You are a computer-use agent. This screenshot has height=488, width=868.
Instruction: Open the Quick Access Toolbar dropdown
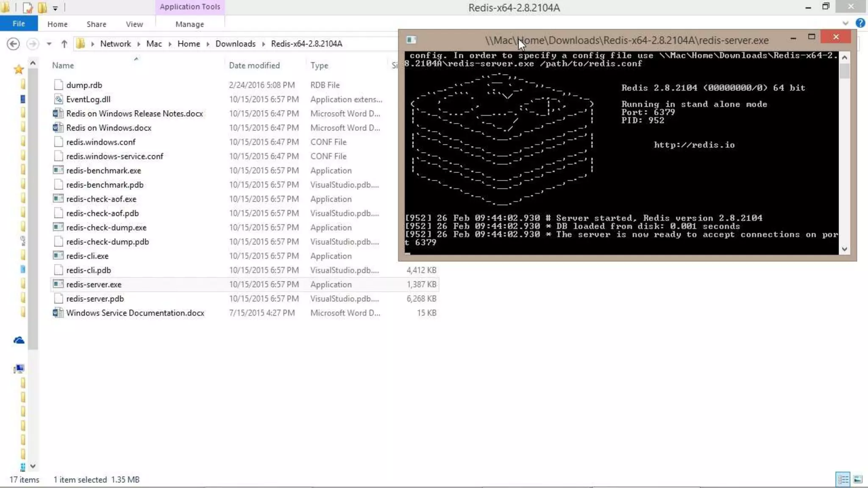55,8
